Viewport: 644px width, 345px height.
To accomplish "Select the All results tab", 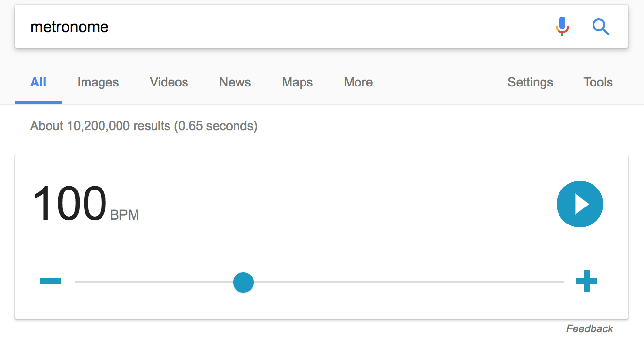I will [x=38, y=82].
